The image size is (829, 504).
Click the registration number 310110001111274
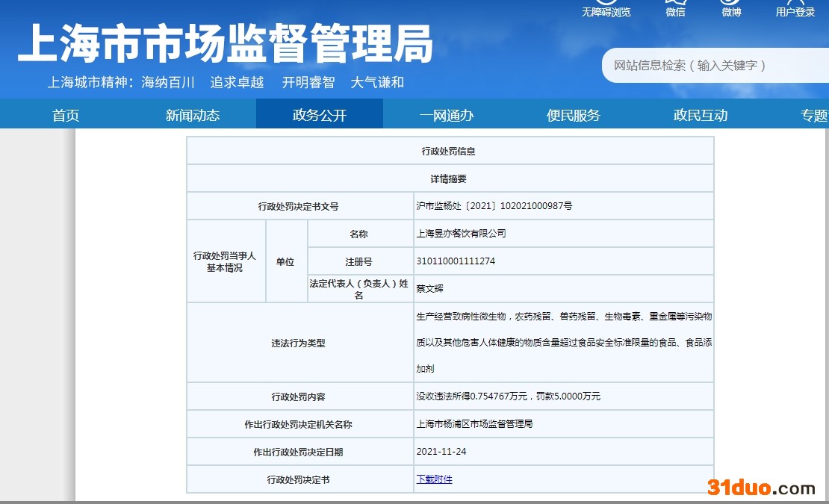[x=456, y=261]
